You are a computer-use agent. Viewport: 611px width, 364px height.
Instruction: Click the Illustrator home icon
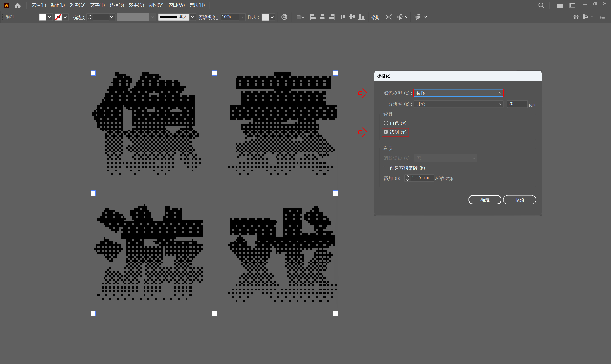[x=18, y=5]
